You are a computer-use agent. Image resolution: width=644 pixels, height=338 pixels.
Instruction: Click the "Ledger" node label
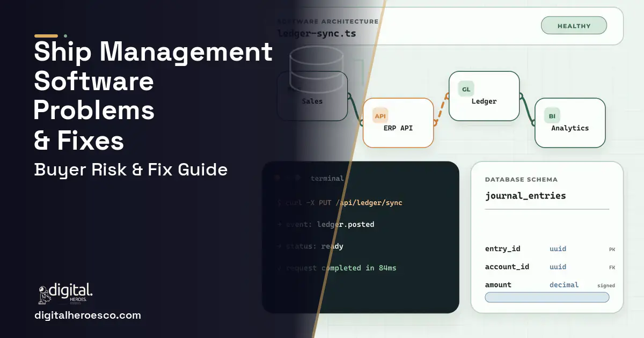coord(484,101)
